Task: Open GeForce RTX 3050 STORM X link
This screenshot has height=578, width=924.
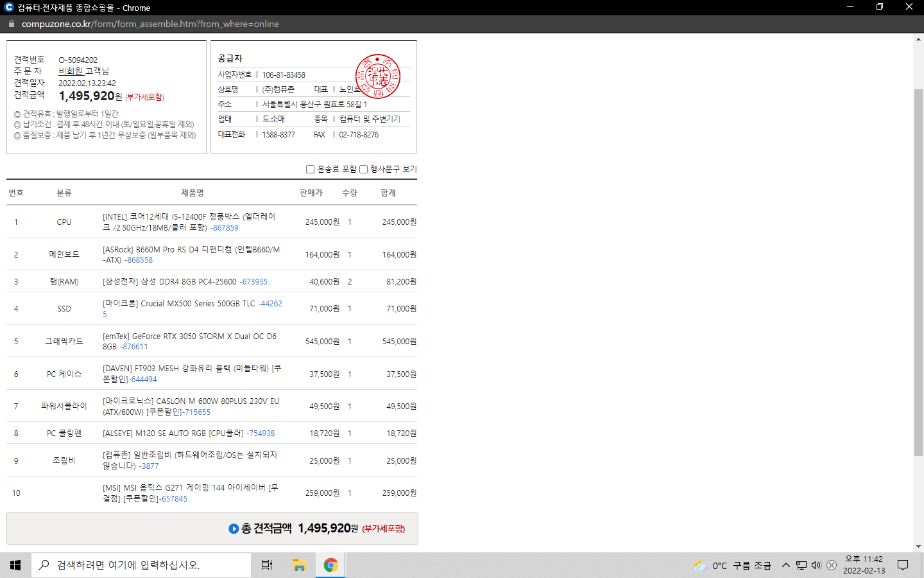Action: (x=189, y=342)
